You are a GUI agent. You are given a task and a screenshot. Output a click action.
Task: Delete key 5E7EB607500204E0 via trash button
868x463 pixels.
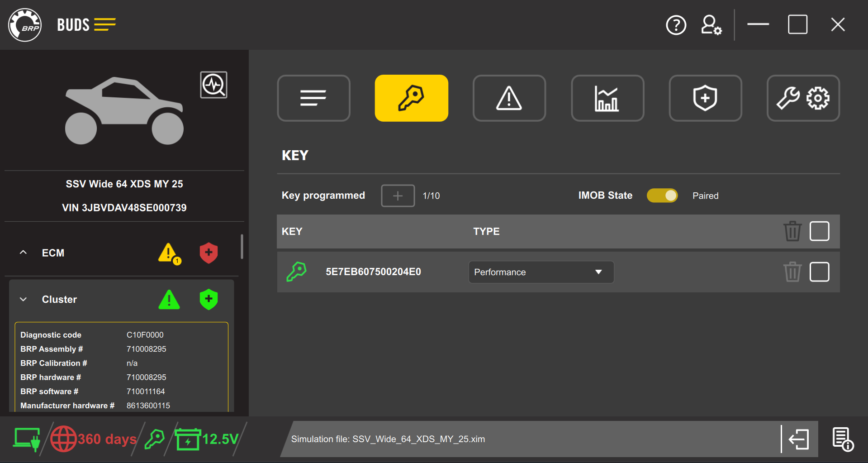click(792, 272)
